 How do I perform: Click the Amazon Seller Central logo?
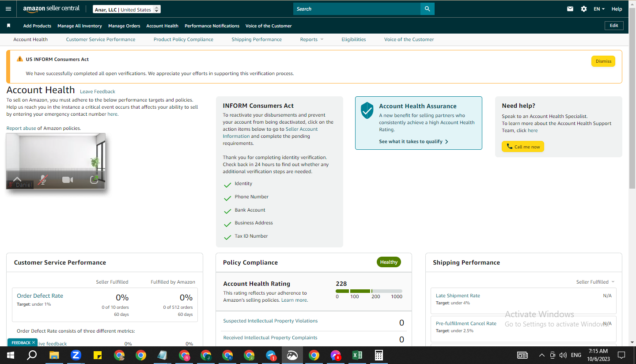click(x=51, y=9)
